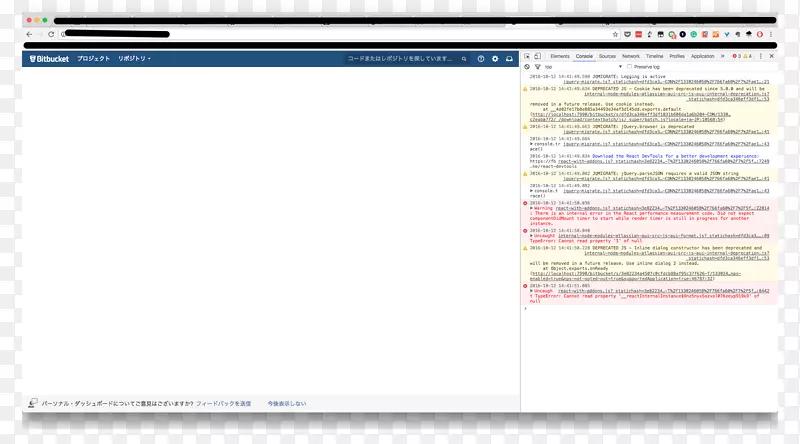Viewport: 800px width, 444px height.
Task: Open the リポジトリ dropdown menu
Action: tap(133, 59)
